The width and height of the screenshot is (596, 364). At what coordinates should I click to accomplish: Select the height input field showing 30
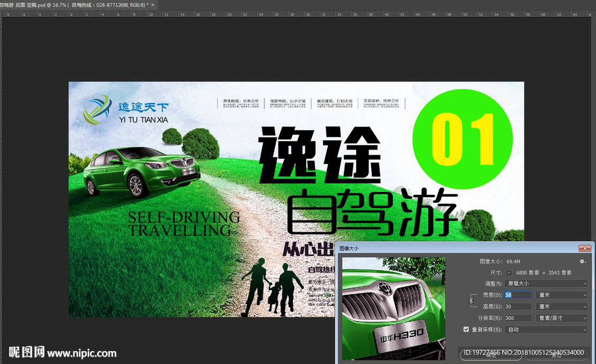click(x=518, y=306)
